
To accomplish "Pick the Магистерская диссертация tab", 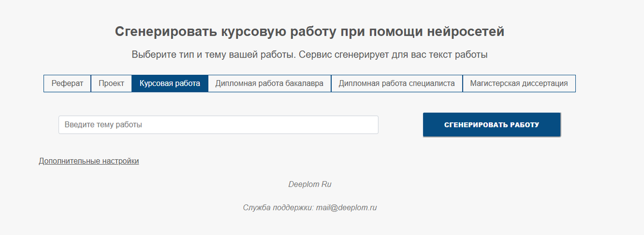I will 519,83.
